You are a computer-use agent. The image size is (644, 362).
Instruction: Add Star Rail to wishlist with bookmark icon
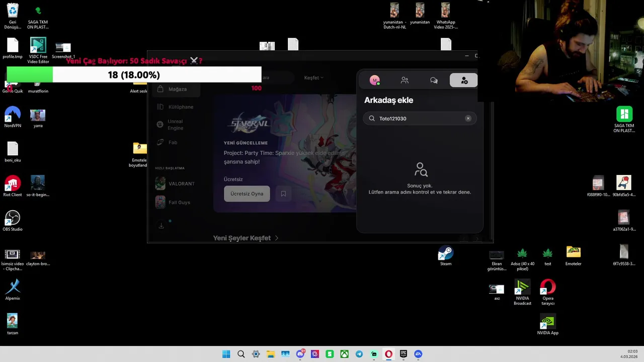pos(283,194)
